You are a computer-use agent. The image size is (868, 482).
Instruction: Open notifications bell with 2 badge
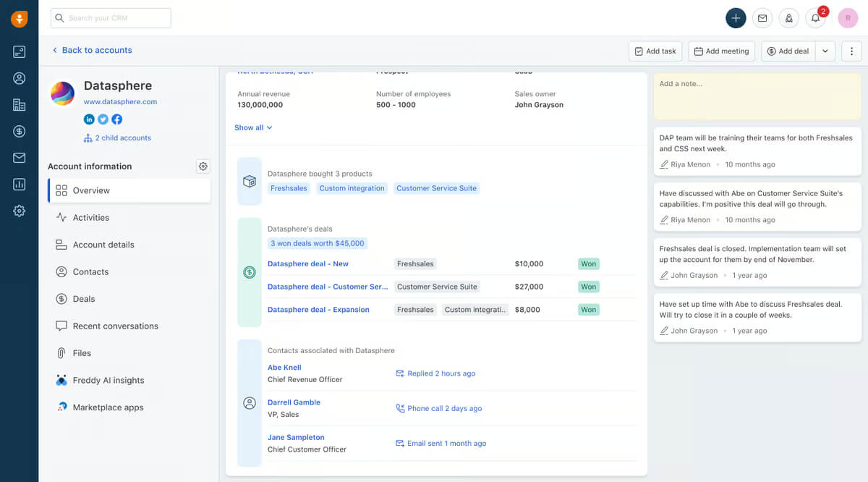tap(816, 18)
